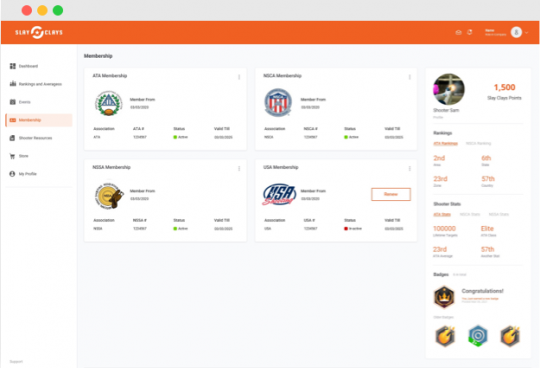Switch to the NSCA Ranking tab

coord(478,143)
